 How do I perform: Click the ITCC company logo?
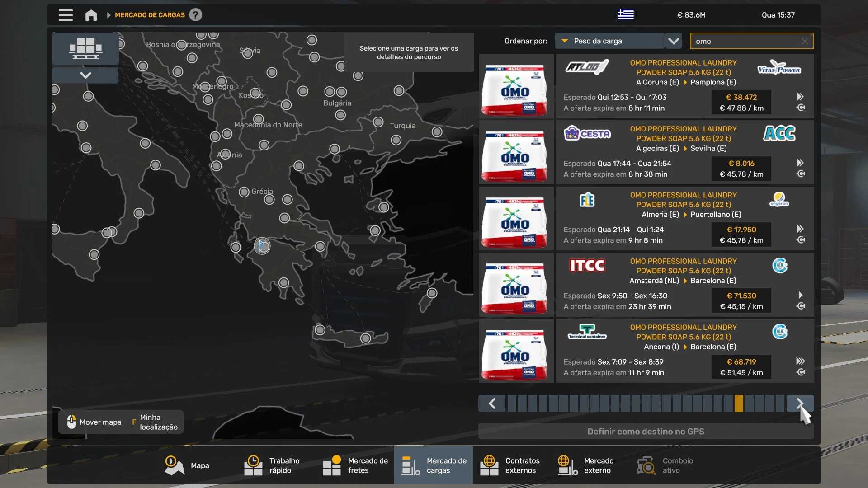pyautogui.click(x=587, y=265)
